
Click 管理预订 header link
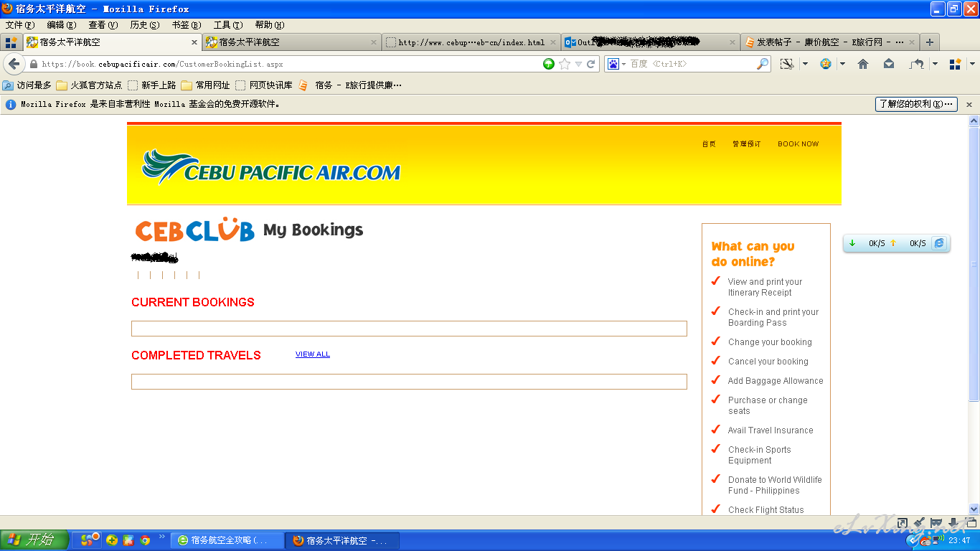747,144
